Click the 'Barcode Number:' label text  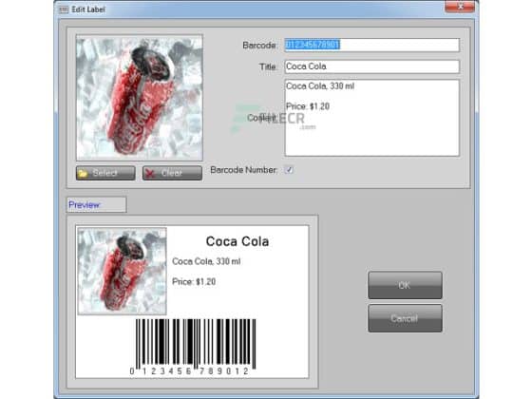click(243, 170)
